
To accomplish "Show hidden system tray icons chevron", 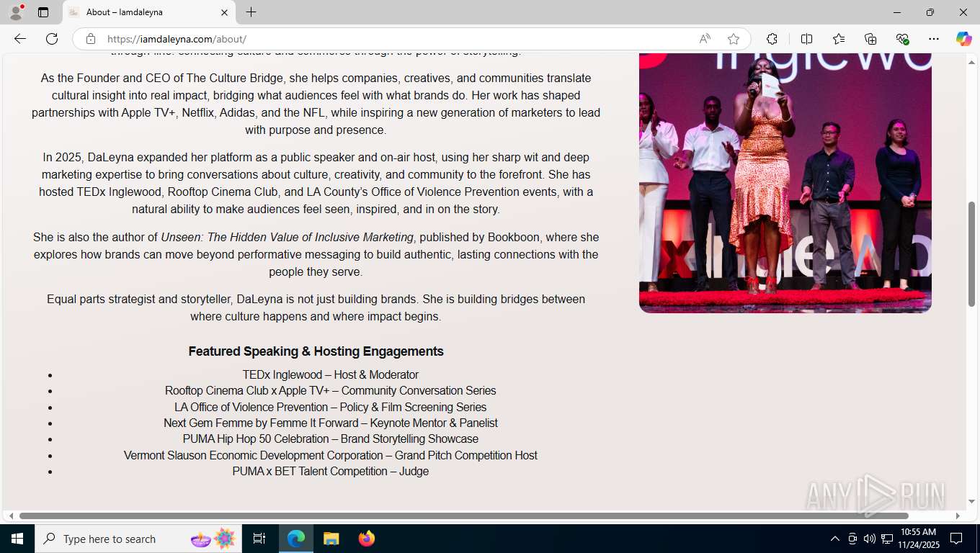I will coord(835,539).
